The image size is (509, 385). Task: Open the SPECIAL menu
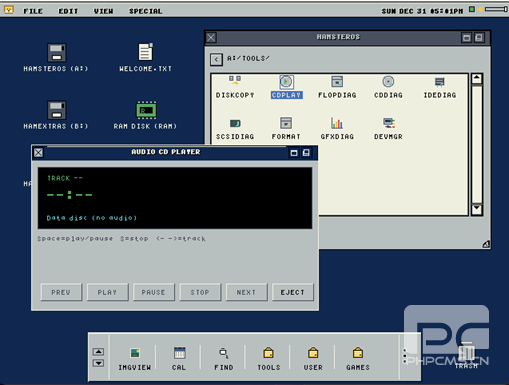(x=146, y=11)
